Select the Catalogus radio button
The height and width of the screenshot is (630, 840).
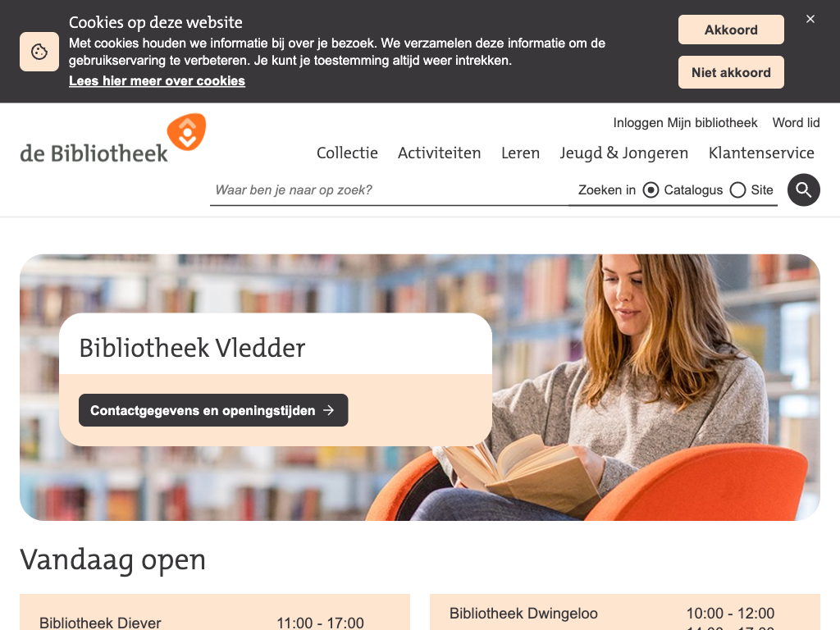pyautogui.click(x=651, y=190)
